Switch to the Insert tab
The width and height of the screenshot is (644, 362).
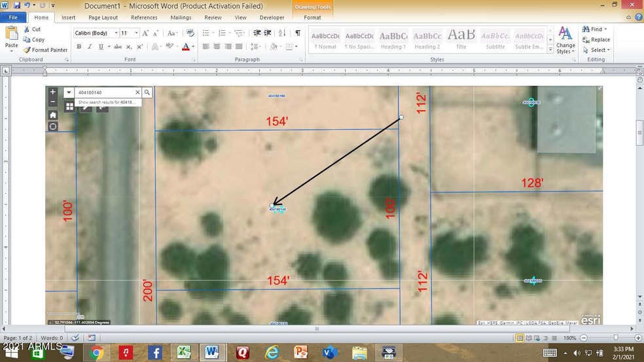68,17
